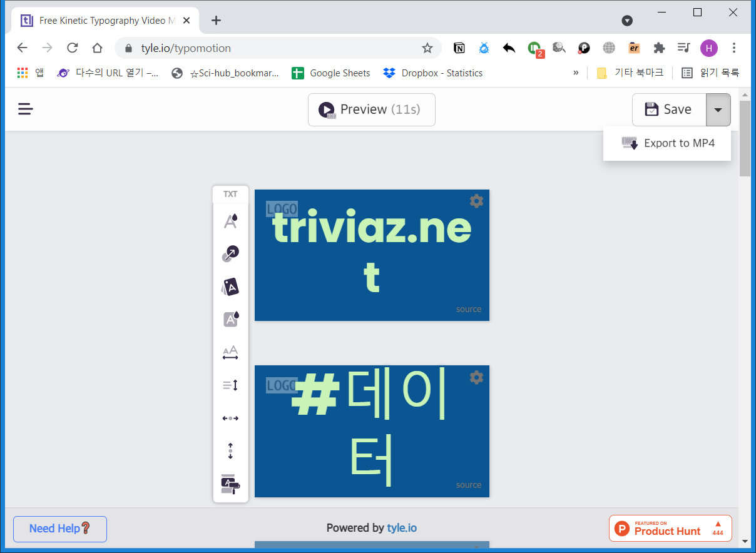The image size is (756, 553).
Task: Open the extensions puzzle icon
Action: click(658, 48)
